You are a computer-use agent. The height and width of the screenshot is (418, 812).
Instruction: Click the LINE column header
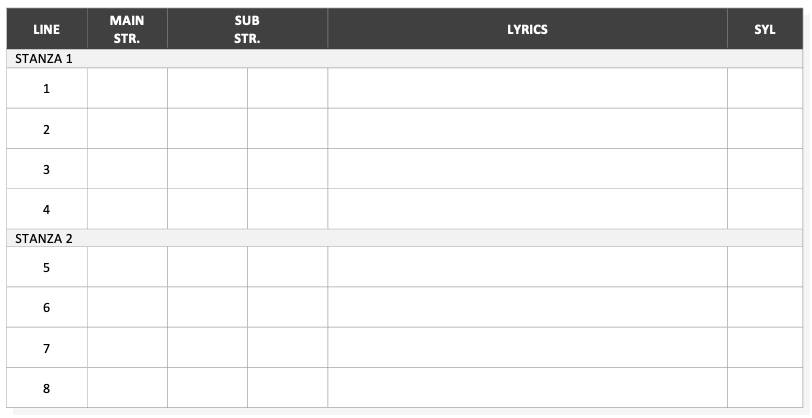coord(47,29)
